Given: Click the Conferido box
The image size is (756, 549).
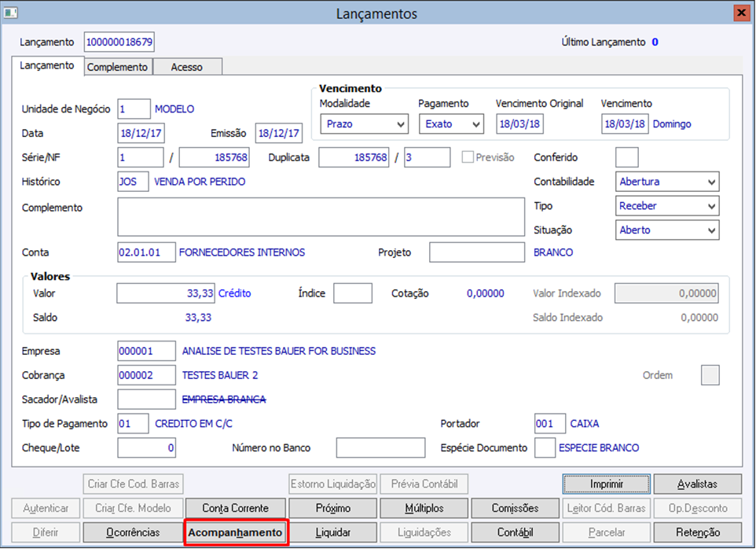Looking at the screenshot, I should pyautogui.click(x=627, y=157).
